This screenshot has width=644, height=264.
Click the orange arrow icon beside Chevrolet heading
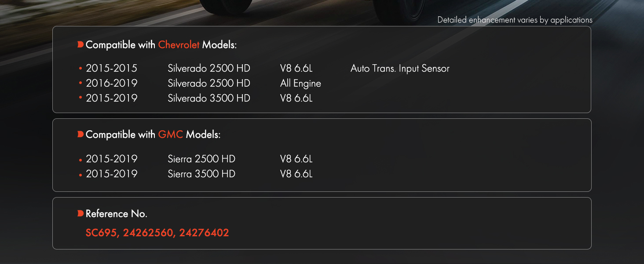(80, 44)
